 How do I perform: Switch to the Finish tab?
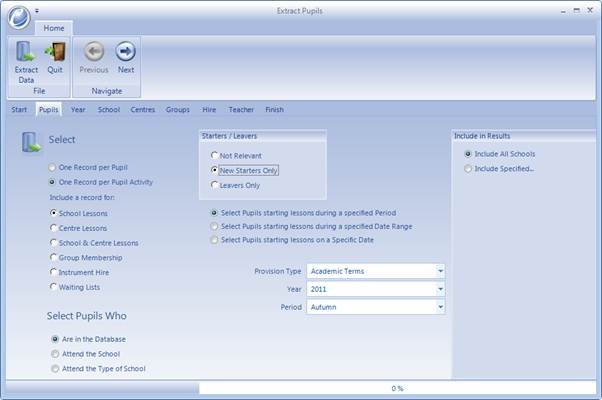(x=275, y=110)
